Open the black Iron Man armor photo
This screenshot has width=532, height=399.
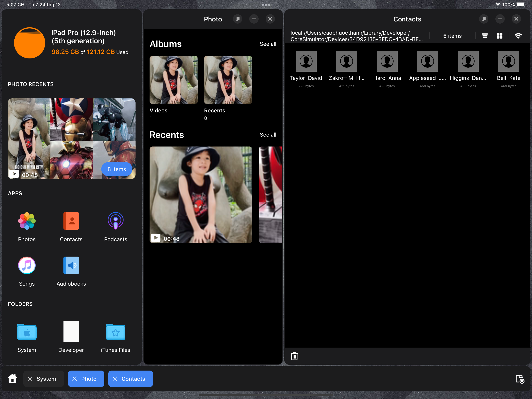click(x=114, y=119)
